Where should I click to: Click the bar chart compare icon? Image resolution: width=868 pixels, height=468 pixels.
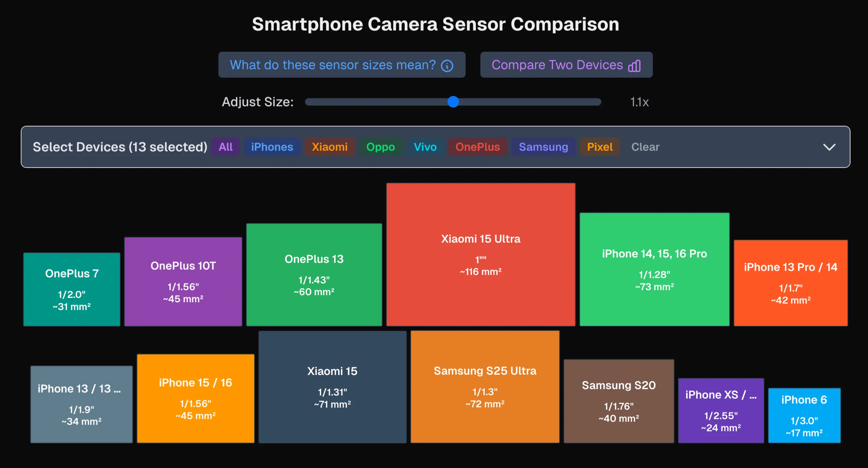coord(634,66)
